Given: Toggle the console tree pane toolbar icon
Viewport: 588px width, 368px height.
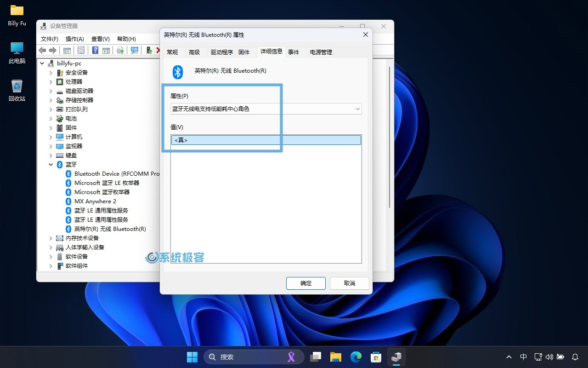Looking at the screenshot, I should (x=67, y=50).
